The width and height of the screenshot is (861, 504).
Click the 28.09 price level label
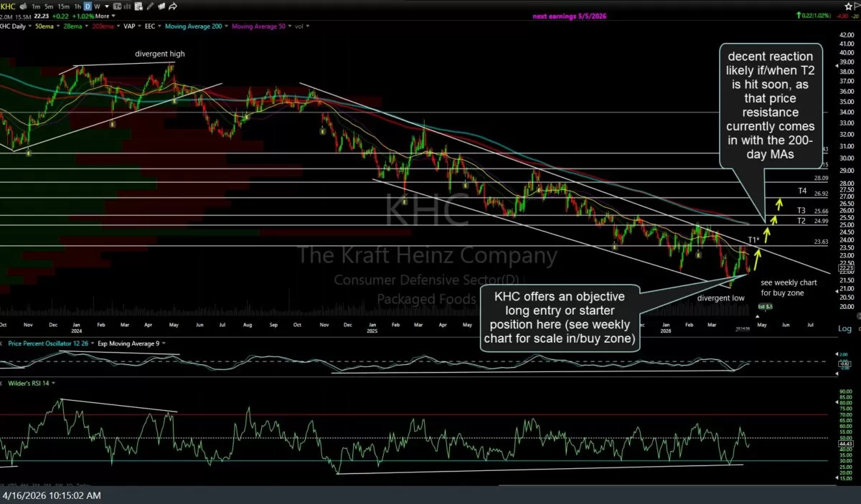coord(822,178)
